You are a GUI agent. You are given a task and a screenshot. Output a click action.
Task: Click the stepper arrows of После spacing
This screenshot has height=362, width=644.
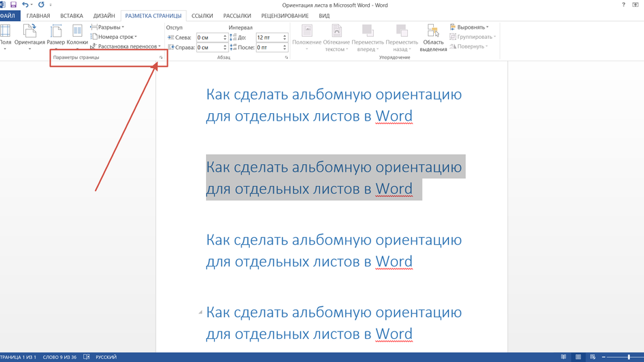(x=284, y=48)
